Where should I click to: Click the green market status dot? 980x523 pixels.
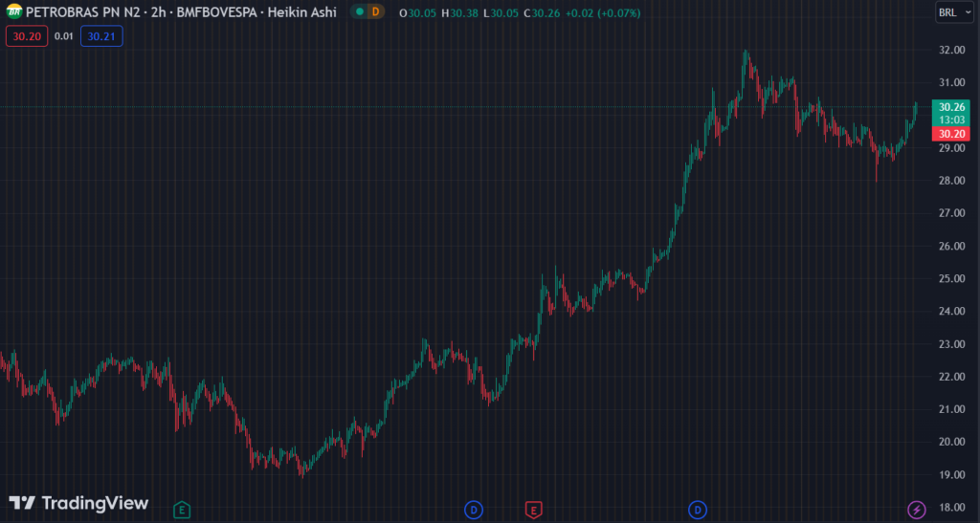click(x=360, y=11)
